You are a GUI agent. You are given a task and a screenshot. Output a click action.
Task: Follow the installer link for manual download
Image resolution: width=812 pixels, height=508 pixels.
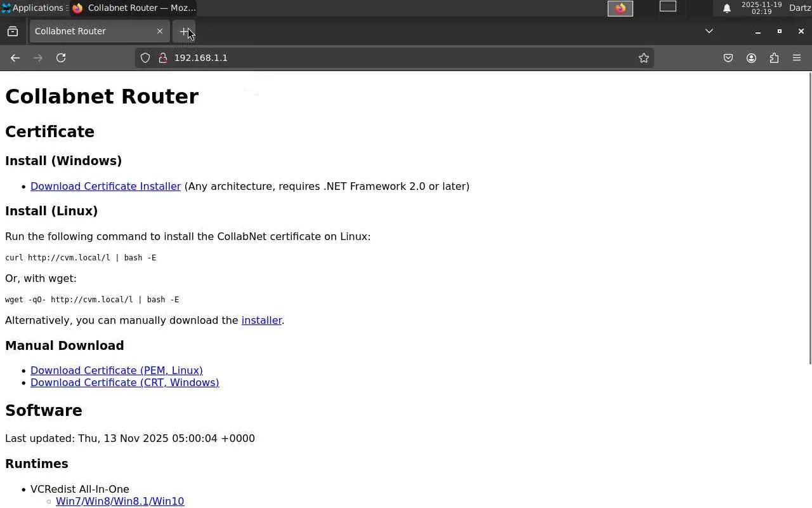coord(261,320)
